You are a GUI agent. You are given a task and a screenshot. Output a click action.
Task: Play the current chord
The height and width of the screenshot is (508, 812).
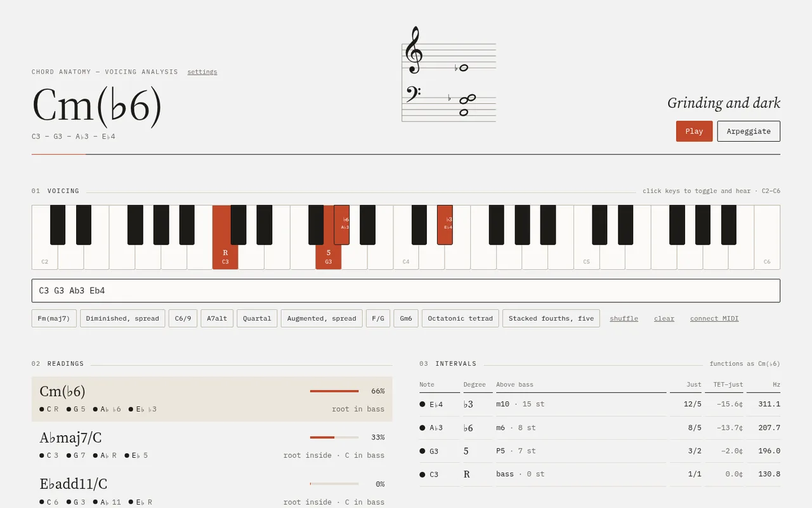point(694,131)
